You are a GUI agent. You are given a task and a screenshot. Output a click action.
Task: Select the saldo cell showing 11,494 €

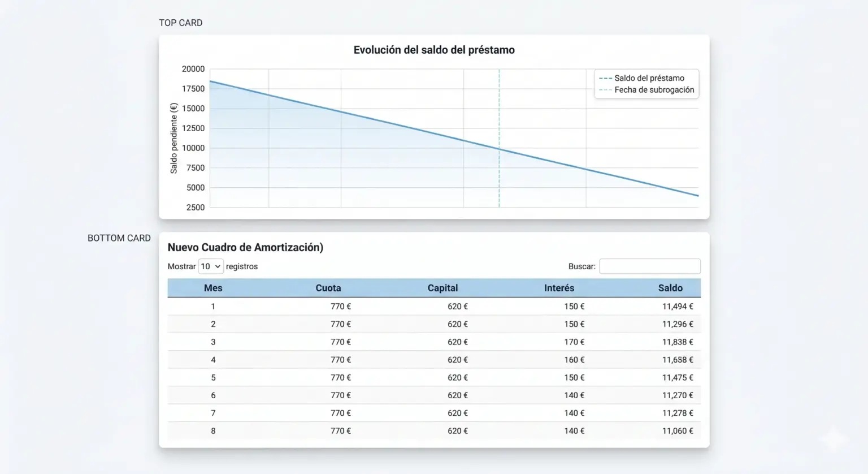coord(677,307)
